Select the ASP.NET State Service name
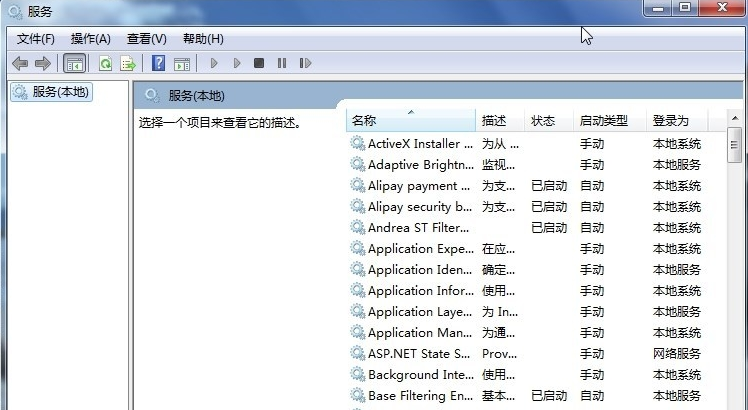 coord(419,353)
